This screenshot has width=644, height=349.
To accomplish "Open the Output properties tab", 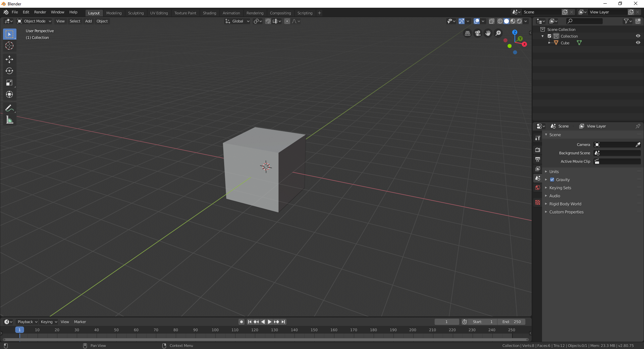I will (538, 159).
